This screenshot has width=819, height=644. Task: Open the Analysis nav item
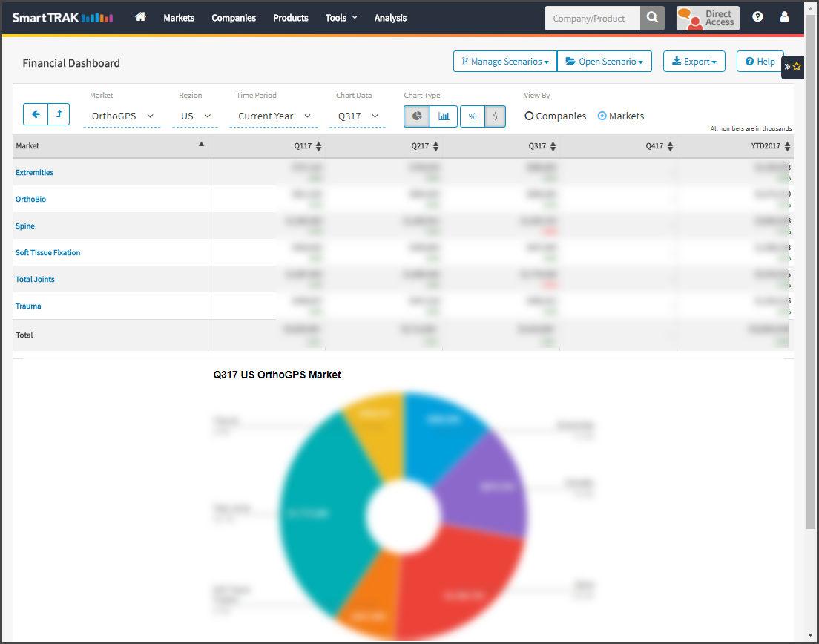tap(390, 18)
